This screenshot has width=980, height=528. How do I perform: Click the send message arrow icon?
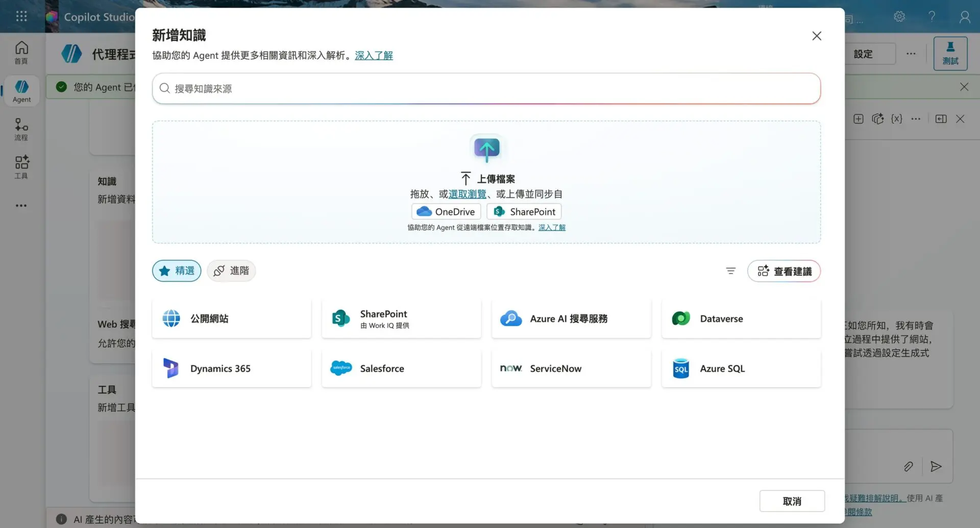coord(936,466)
